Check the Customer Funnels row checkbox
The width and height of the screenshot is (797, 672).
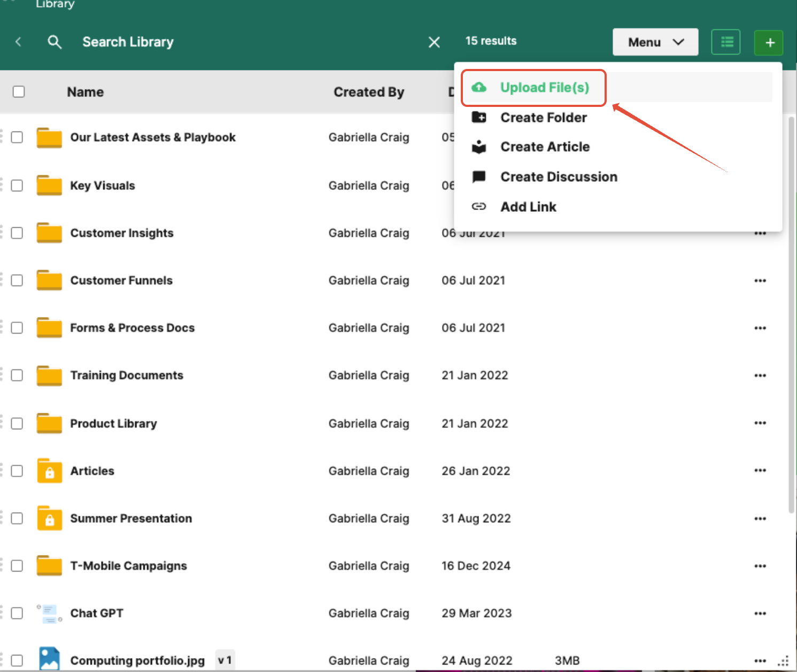(x=17, y=280)
